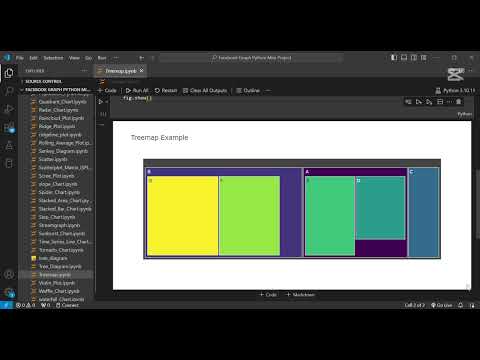Open the Accounts icon in activity bar

tap(9, 275)
